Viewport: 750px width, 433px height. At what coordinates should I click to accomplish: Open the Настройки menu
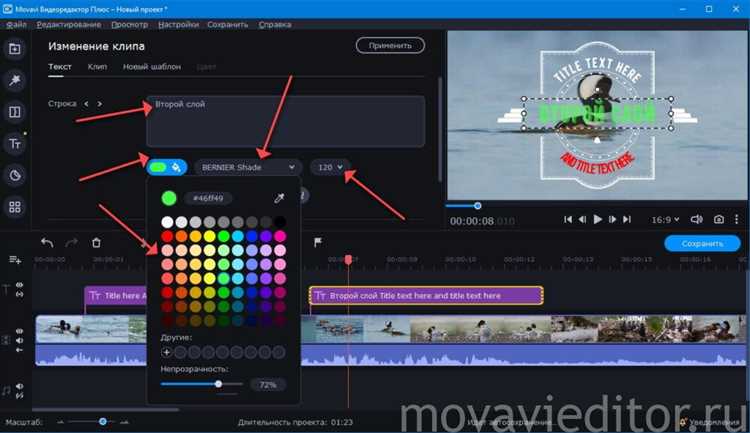tap(178, 24)
